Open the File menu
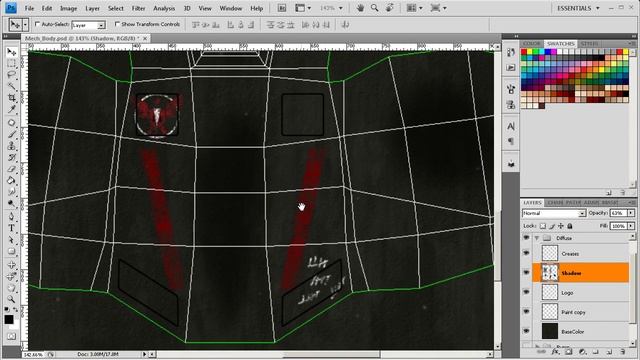Viewport: 640px width, 360px height. click(29, 8)
